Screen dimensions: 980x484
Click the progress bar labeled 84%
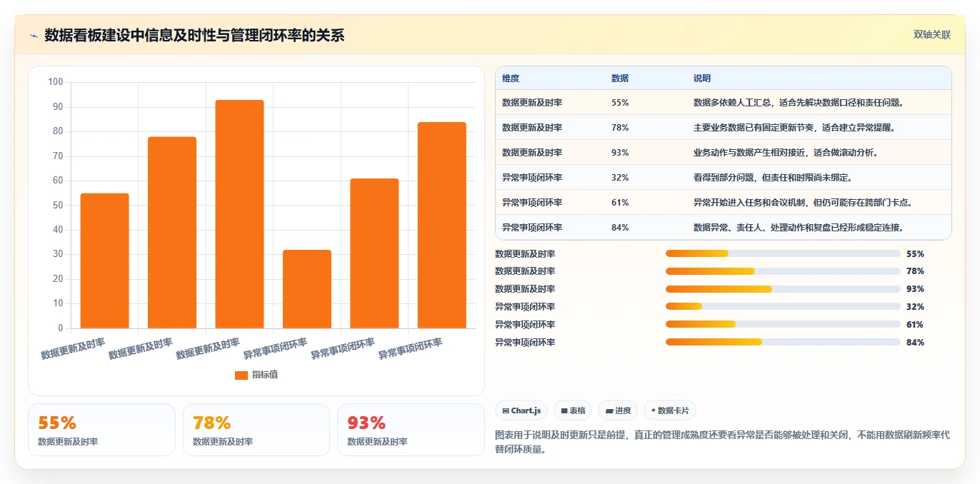pyautogui.click(x=783, y=342)
